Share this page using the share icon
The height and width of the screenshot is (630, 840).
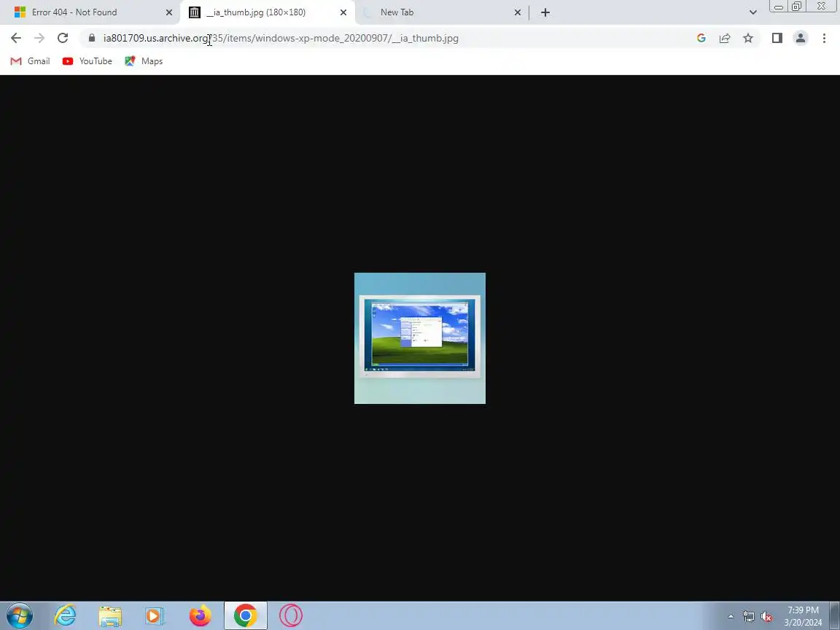click(x=725, y=38)
